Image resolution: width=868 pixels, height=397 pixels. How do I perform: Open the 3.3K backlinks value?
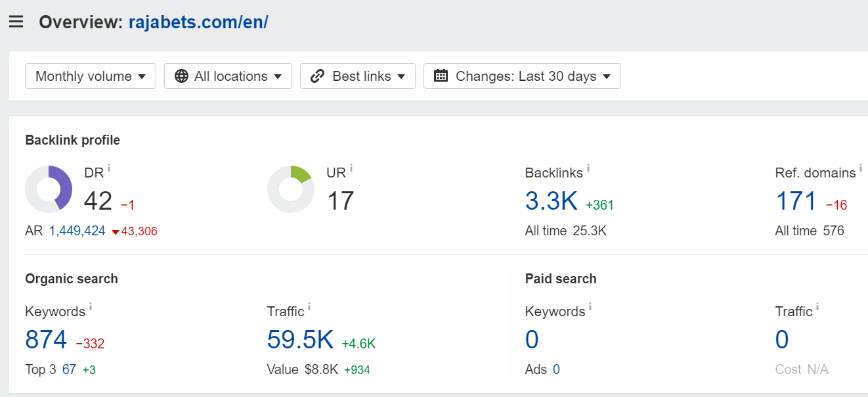(552, 201)
